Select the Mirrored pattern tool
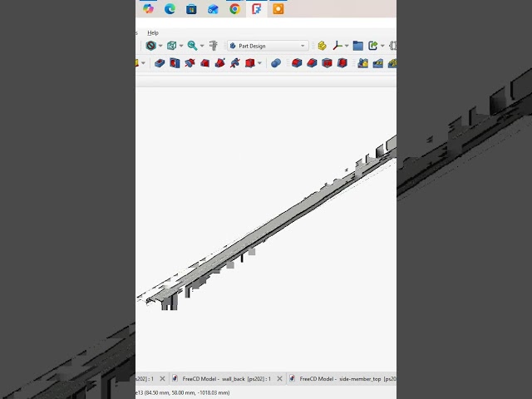 coord(362,63)
